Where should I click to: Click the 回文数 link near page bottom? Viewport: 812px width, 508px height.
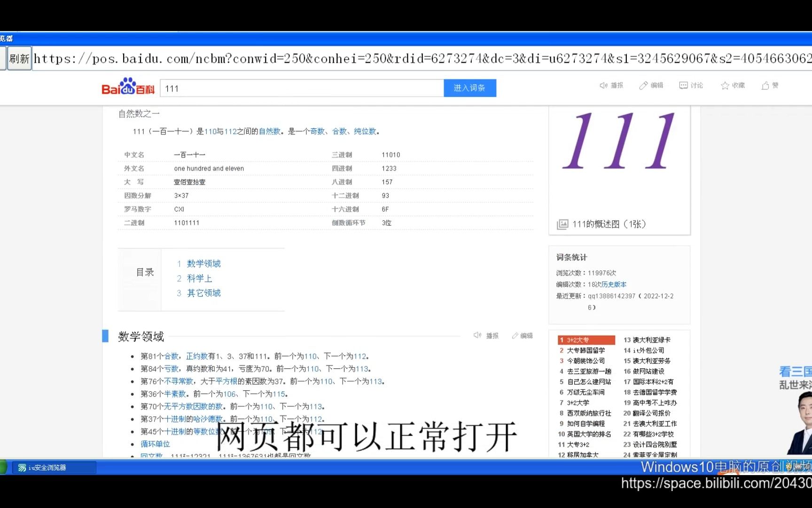[x=151, y=455]
